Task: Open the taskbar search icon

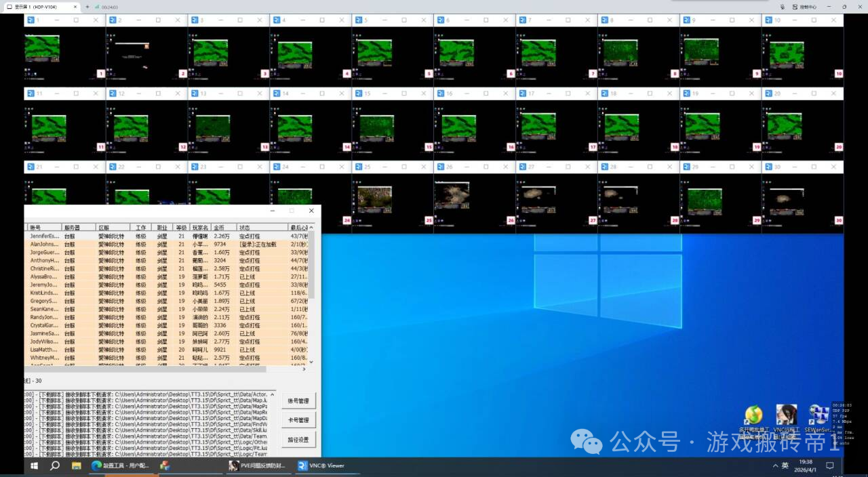Action: pos(55,466)
